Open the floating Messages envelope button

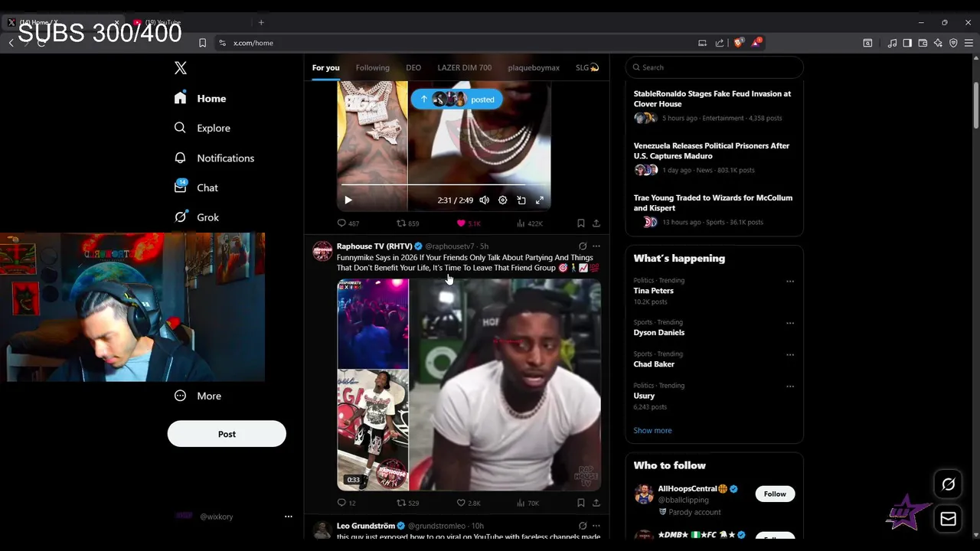pos(948,519)
